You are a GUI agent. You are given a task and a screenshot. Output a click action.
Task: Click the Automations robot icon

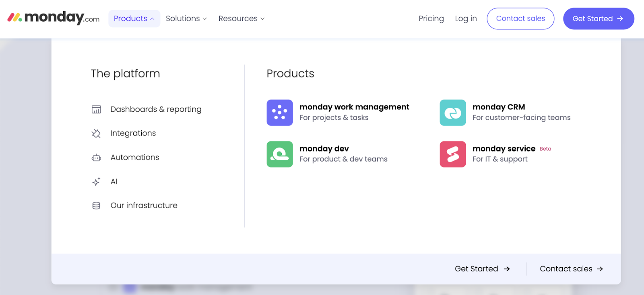[x=96, y=158]
